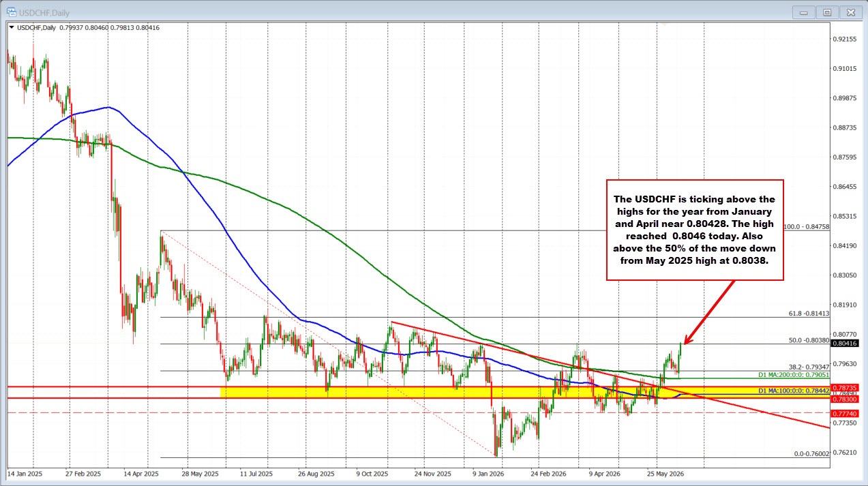Click the D1 MA:100 0.78442 label
The width and height of the screenshot is (868, 486).
pos(794,391)
